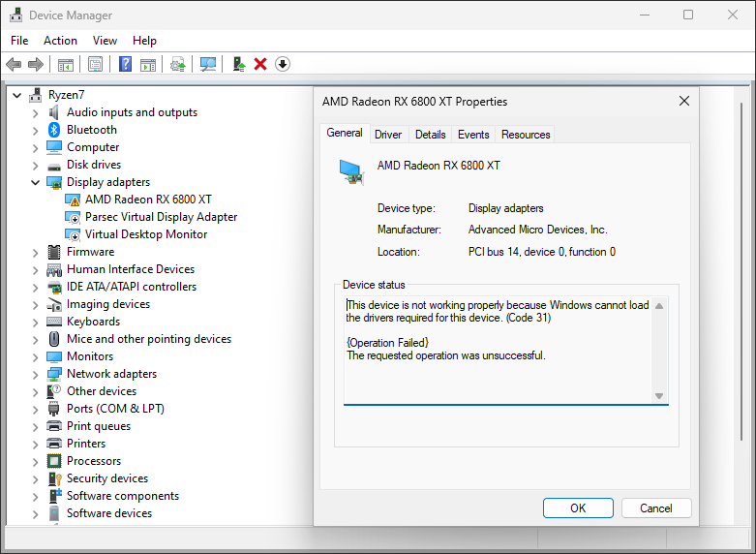
Task: Collapse the Display adapters node
Action: tap(36, 182)
